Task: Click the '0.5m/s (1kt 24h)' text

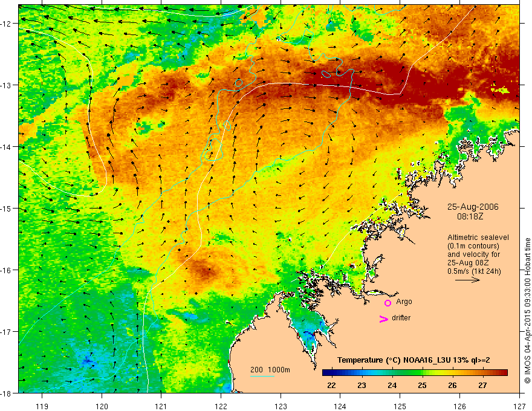Action: (x=474, y=271)
